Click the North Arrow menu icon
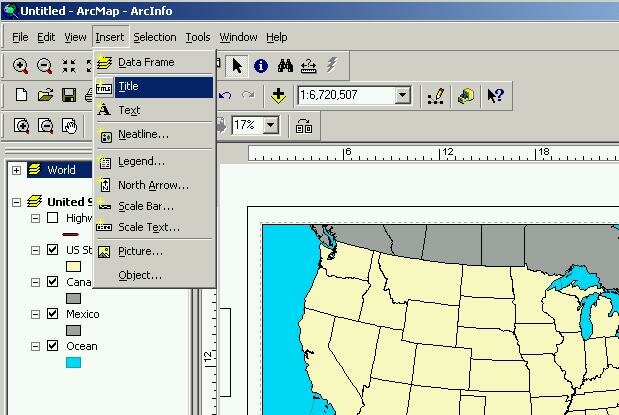Viewport: 619px width, 415px height. pyautogui.click(x=105, y=184)
